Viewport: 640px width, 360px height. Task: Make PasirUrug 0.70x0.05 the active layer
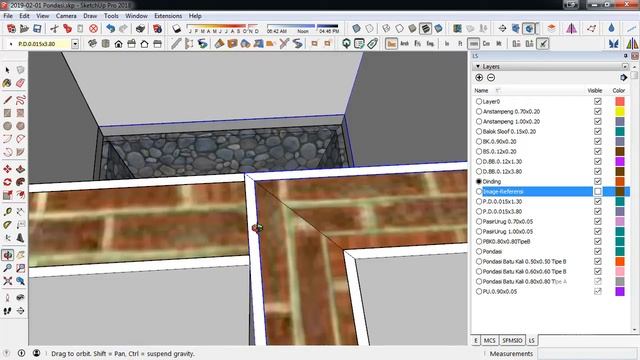click(479, 221)
